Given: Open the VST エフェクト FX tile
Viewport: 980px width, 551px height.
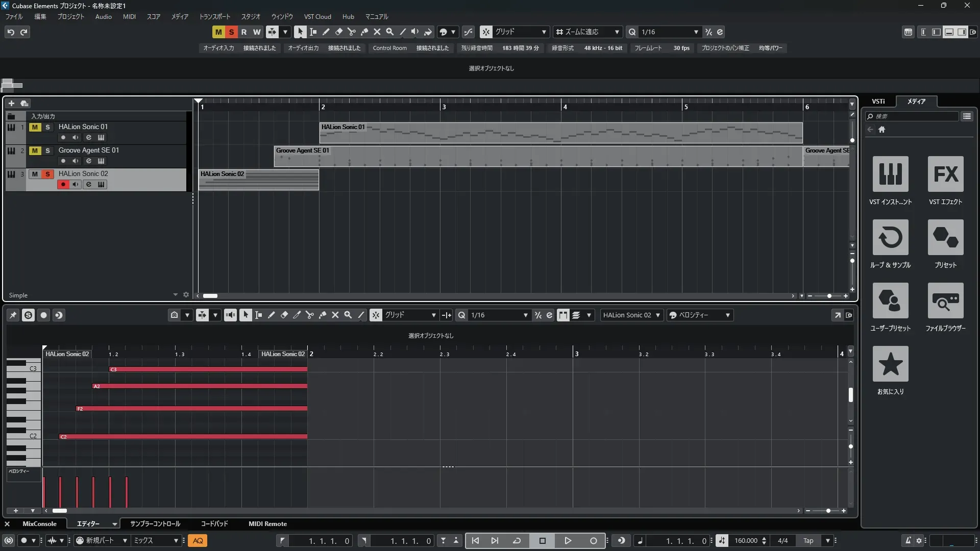Looking at the screenshot, I should pos(945,174).
